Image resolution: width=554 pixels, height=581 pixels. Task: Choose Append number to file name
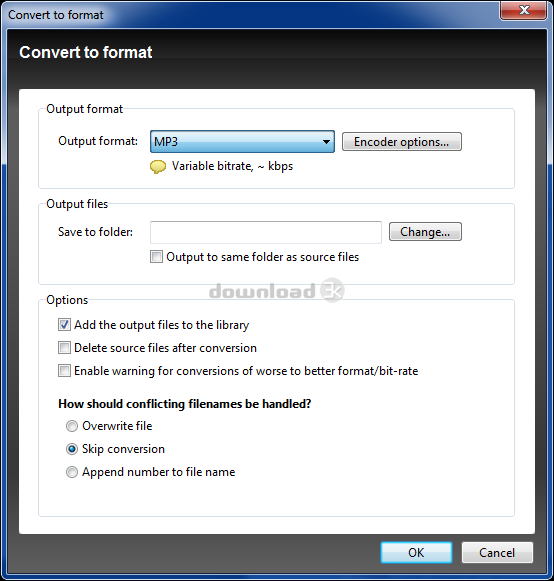click(72, 472)
